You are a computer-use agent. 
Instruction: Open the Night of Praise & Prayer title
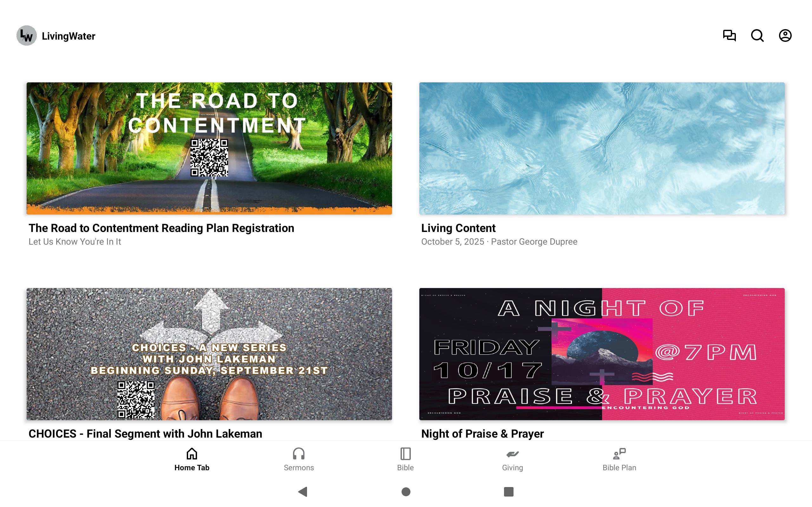pos(482,433)
